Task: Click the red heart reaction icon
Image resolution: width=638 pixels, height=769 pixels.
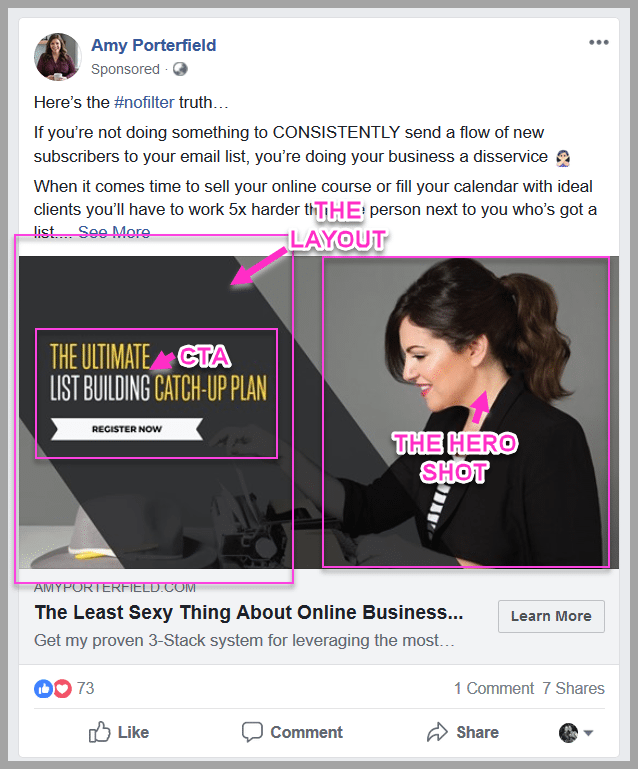Action: click(62, 689)
